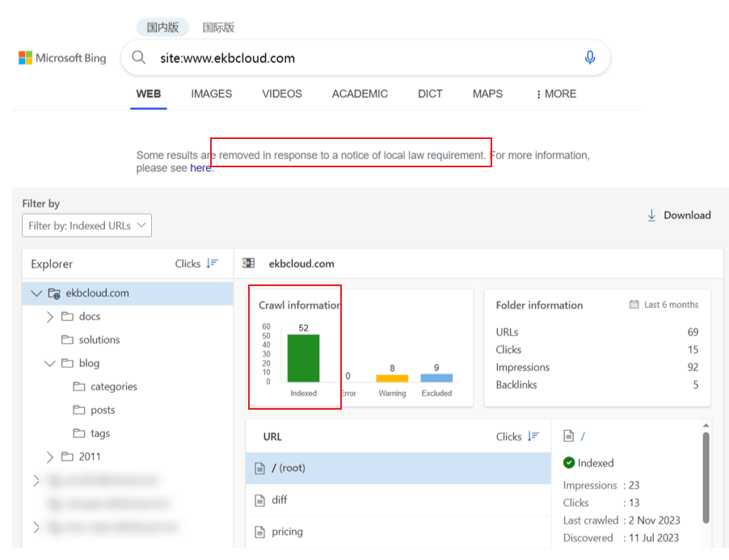
Task: Click the Backlinks value 5
Action: coord(696,385)
